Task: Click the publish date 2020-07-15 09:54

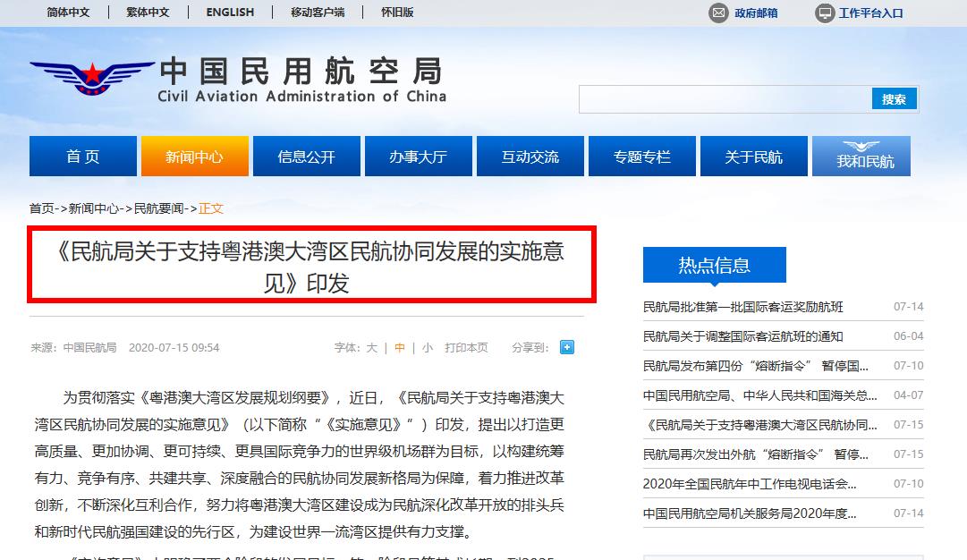Action: pos(174,348)
